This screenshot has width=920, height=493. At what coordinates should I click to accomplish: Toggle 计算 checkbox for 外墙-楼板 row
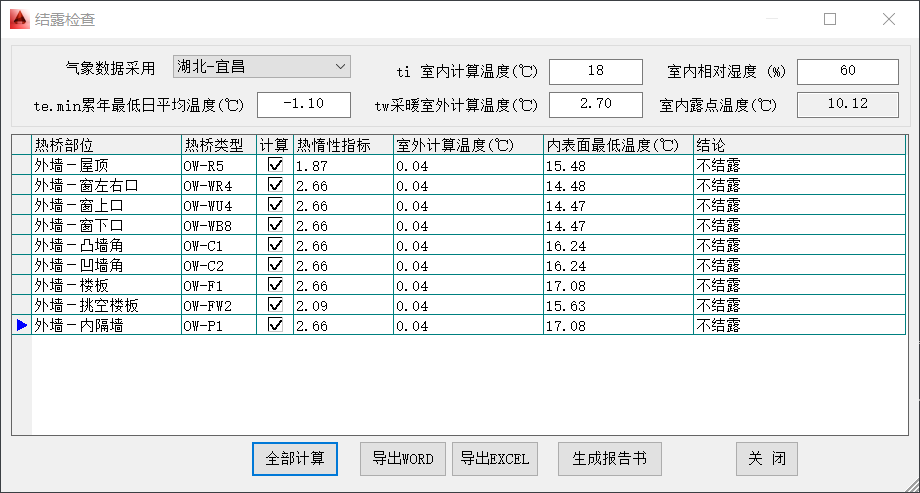click(x=275, y=285)
